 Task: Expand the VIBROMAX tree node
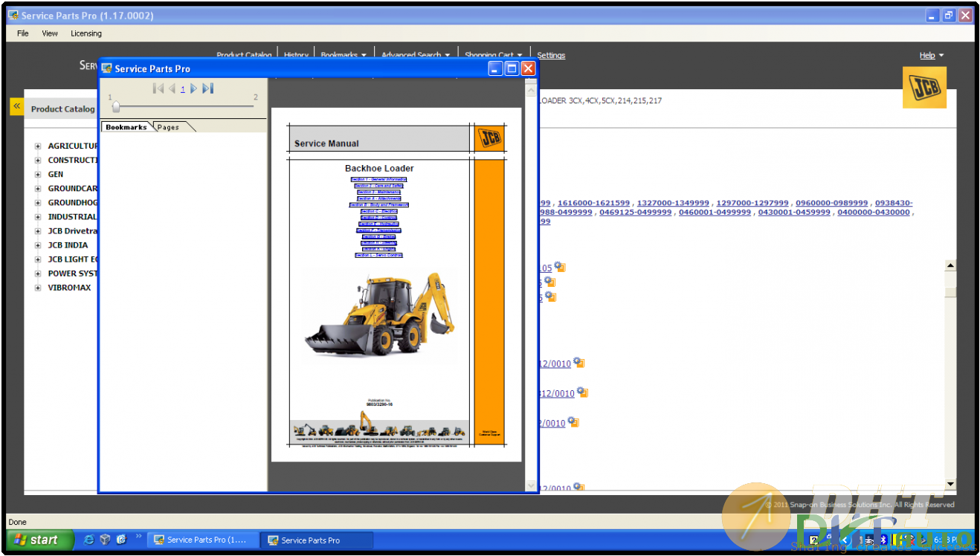coord(38,288)
